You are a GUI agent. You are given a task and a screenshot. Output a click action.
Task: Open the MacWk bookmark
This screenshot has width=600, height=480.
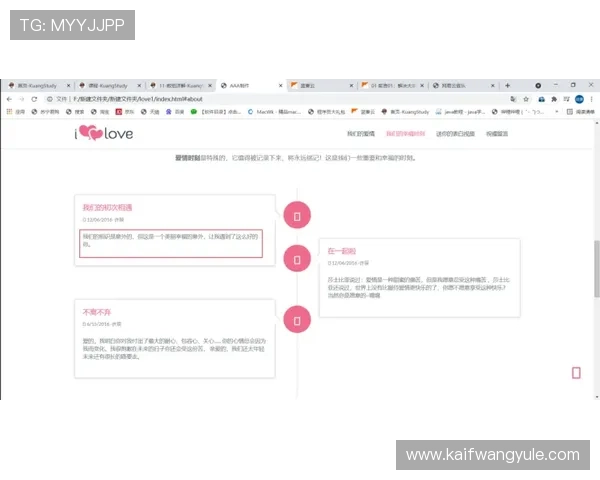point(274,112)
